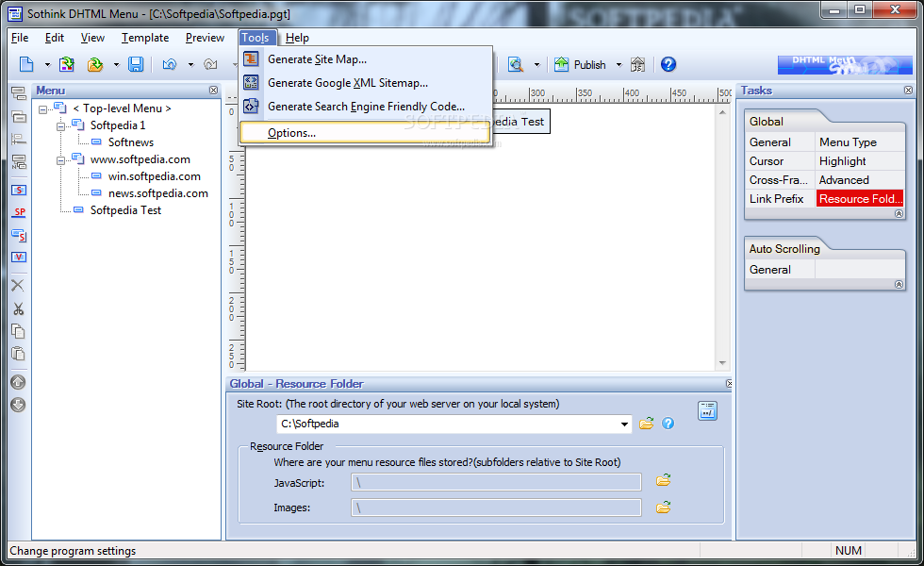Image resolution: width=924 pixels, height=566 pixels.
Task: Collapse the Auto Scrolling tasks group chevron
Action: coord(899,284)
